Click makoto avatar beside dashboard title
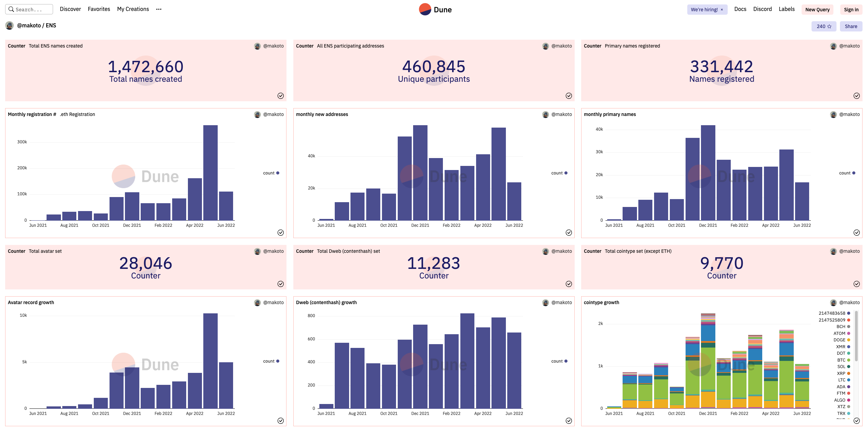 point(10,26)
